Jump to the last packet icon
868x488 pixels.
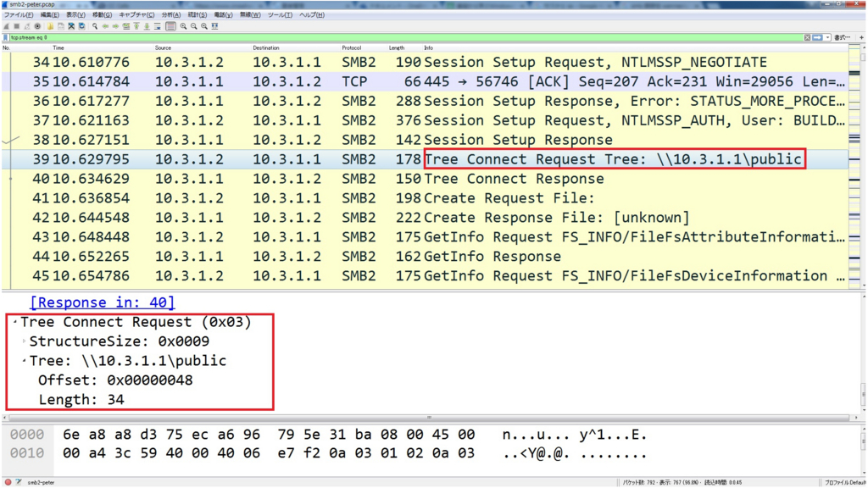click(x=147, y=26)
